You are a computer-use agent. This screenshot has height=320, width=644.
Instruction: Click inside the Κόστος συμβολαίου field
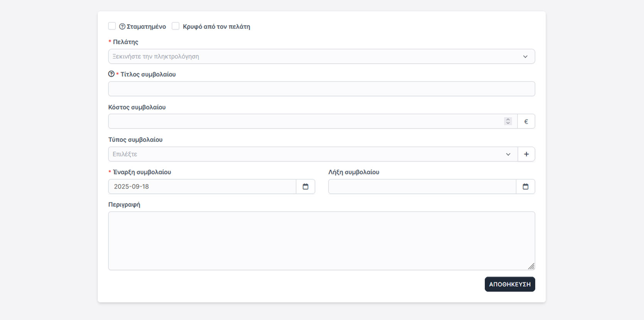pyautogui.click(x=305, y=121)
